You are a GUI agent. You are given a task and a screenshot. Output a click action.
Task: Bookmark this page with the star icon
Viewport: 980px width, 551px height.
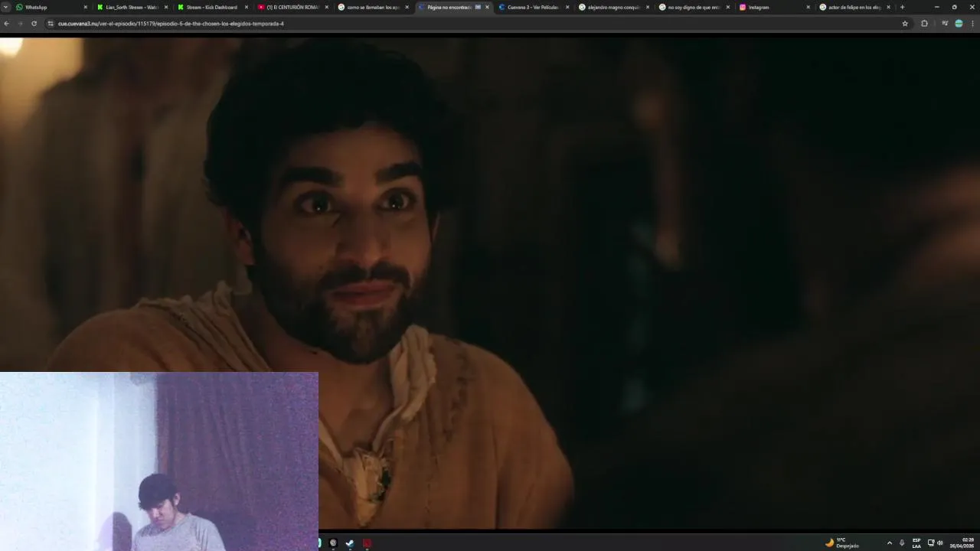pos(905,24)
